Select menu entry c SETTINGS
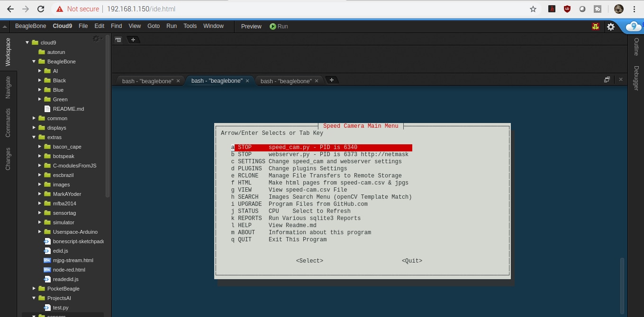The width and height of the screenshot is (644, 317). 317,161
